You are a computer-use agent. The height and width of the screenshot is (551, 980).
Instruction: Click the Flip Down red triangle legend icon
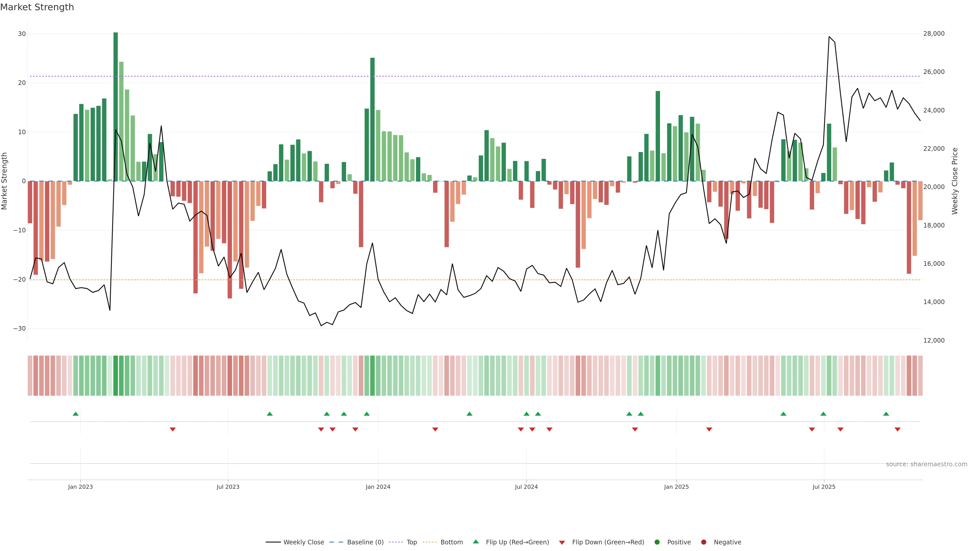[x=562, y=543]
